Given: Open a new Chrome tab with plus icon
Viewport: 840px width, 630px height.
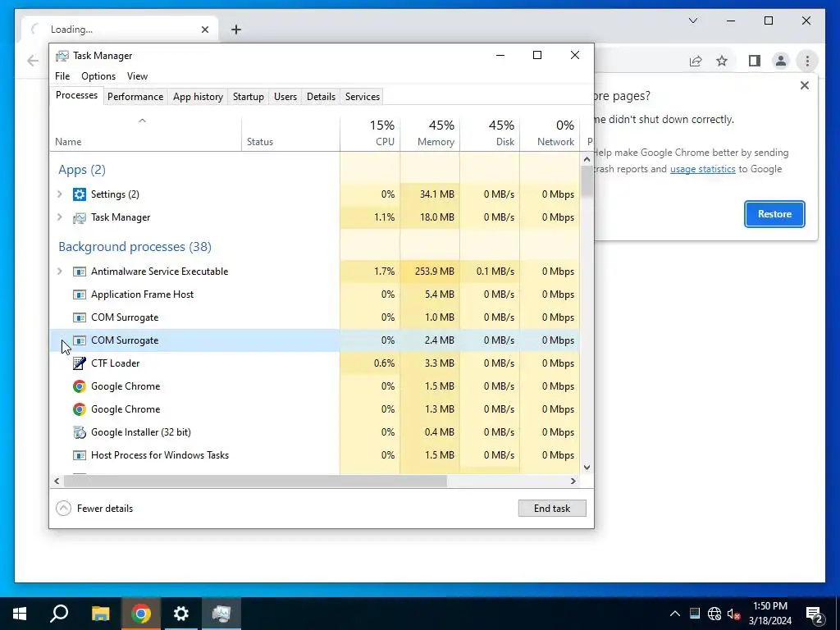Looking at the screenshot, I should tap(236, 30).
